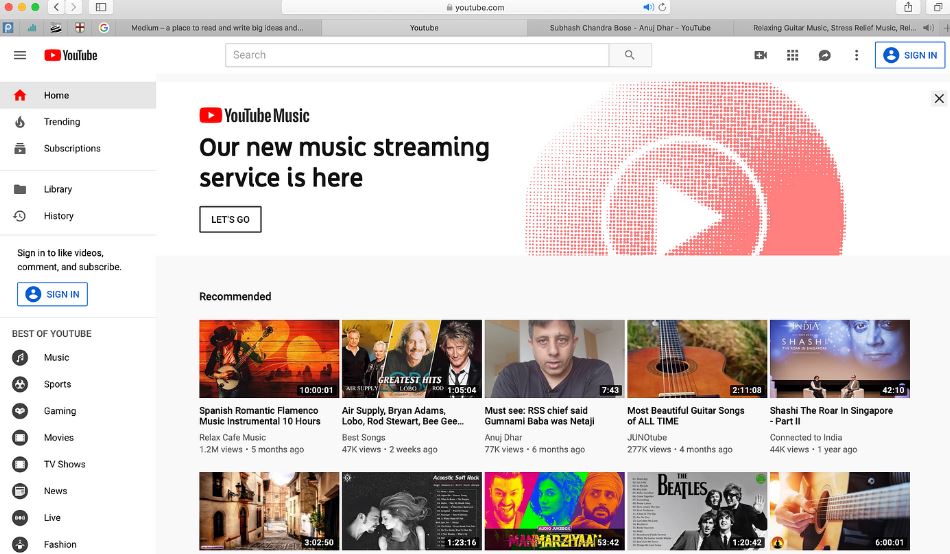Click the TV Shows category icon
This screenshot has height=554, width=950.
point(20,464)
